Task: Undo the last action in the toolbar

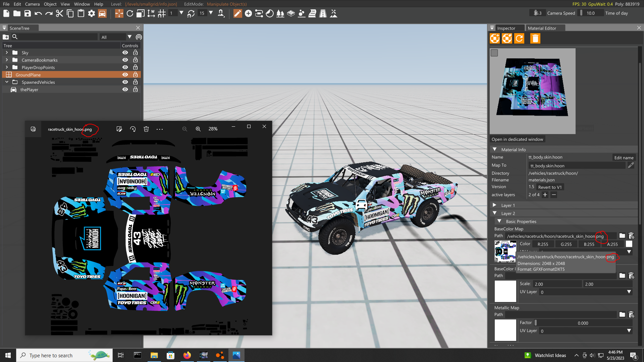Action: click(38, 13)
